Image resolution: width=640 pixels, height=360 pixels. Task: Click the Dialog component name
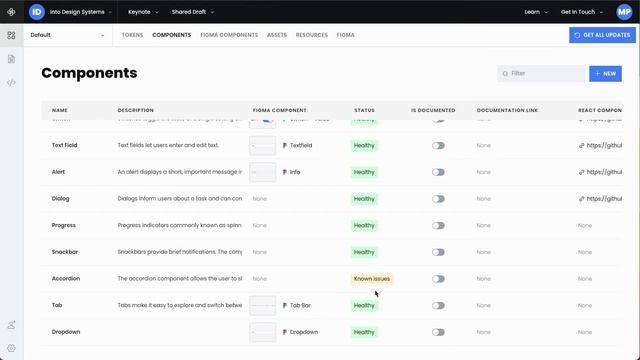[x=60, y=199]
